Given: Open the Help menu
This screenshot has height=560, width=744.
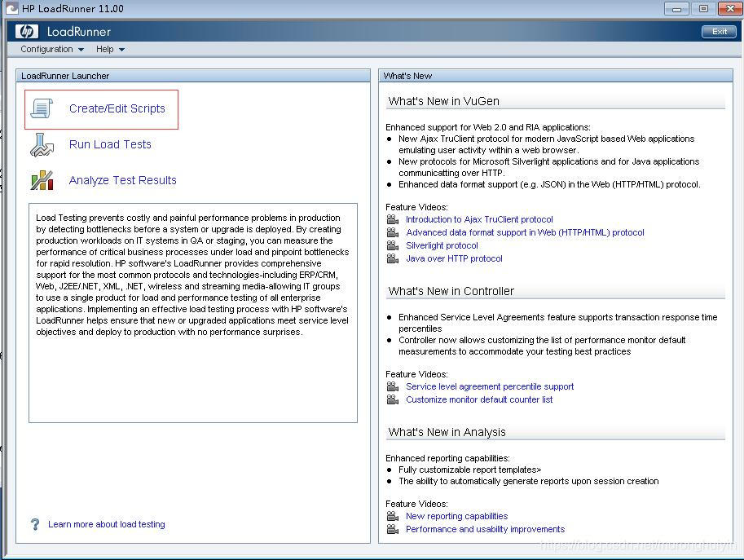Looking at the screenshot, I should tap(110, 50).
